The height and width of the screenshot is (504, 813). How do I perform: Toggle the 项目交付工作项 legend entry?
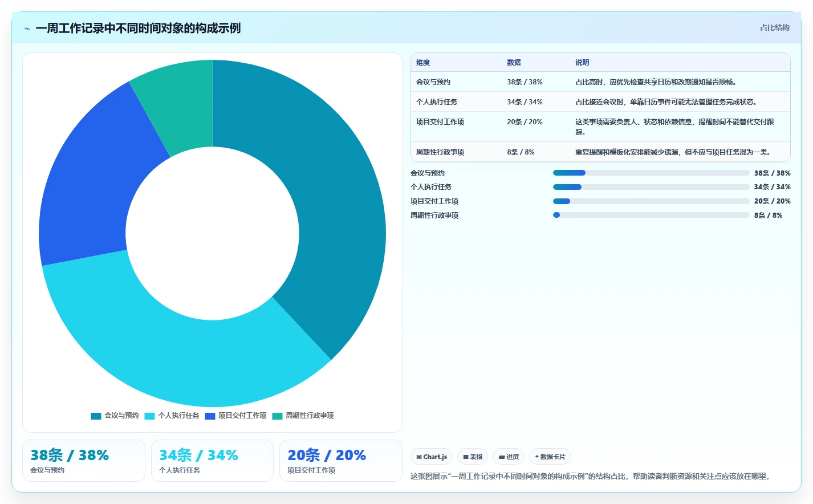pyautogui.click(x=235, y=416)
